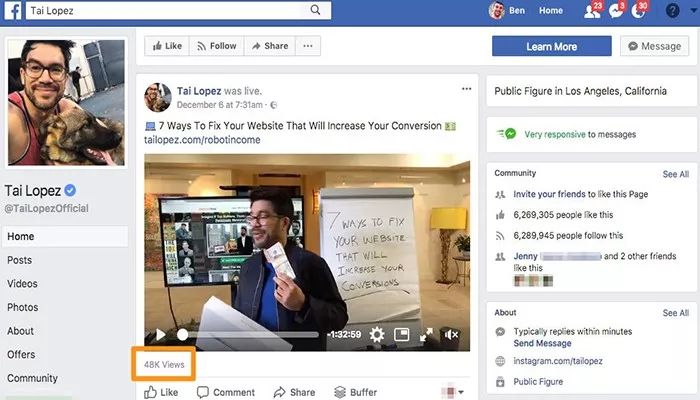Like the Tai Lopez page
700x400 pixels.
click(167, 46)
